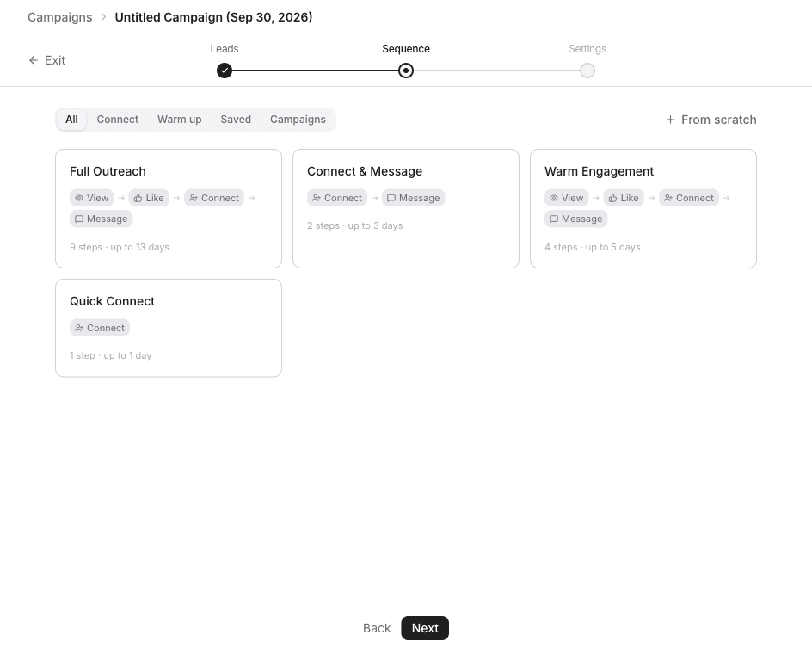Open the Campaigns filter tab
The image size is (812, 647).
(298, 119)
